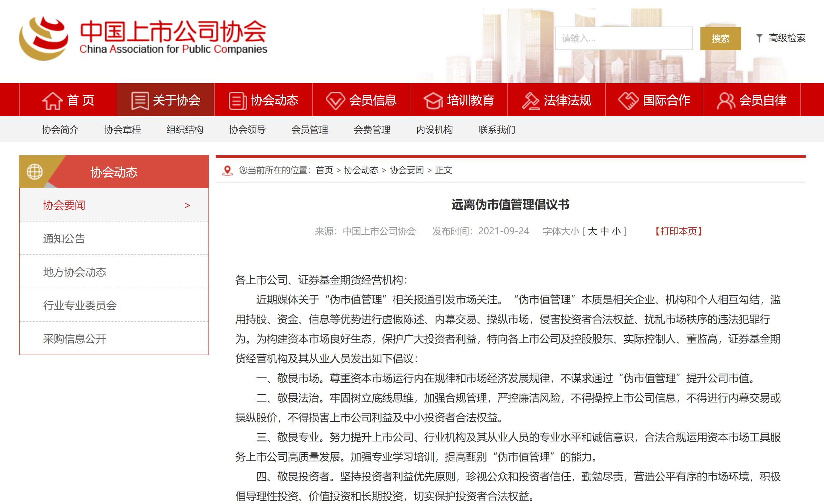Open the 联系我们 submenu item

click(497, 130)
